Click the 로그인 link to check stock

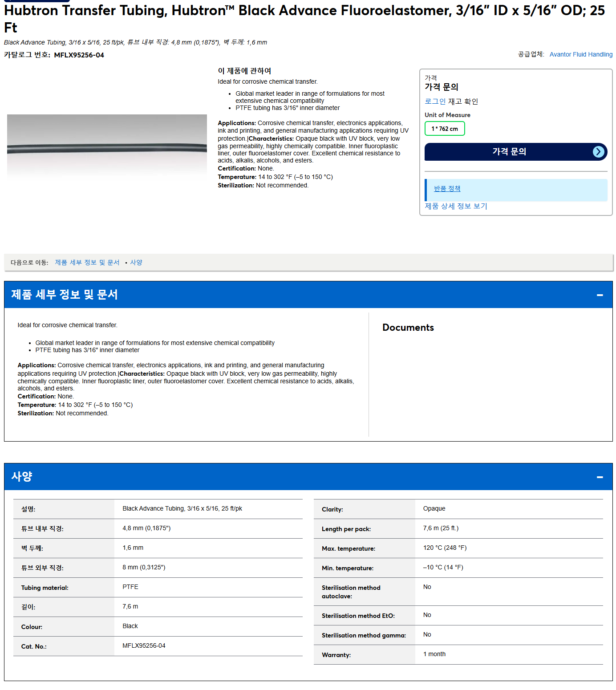tap(435, 101)
